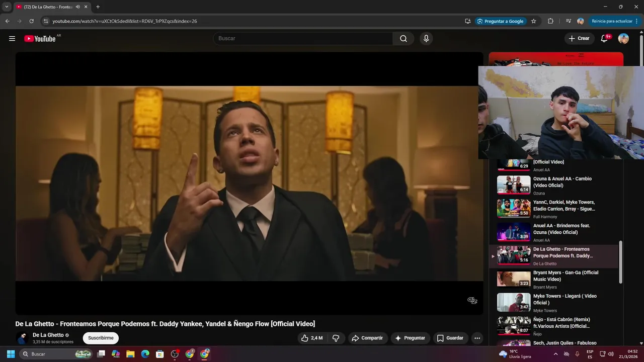Play YannC, Darkiel, Myke Towers thumbnail
Image resolution: width=644 pixels, height=362 pixels.
(514, 208)
